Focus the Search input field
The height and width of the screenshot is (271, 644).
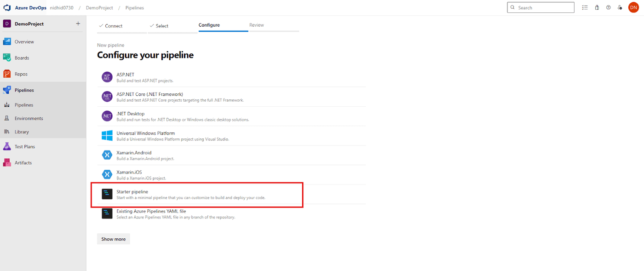coord(540,7)
